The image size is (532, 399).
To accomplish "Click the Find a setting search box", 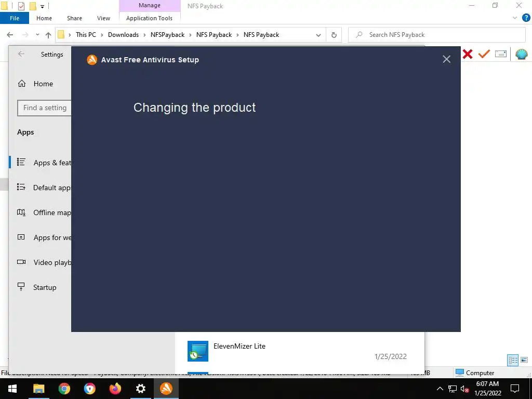I will pyautogui.click(x=45, y=108).
